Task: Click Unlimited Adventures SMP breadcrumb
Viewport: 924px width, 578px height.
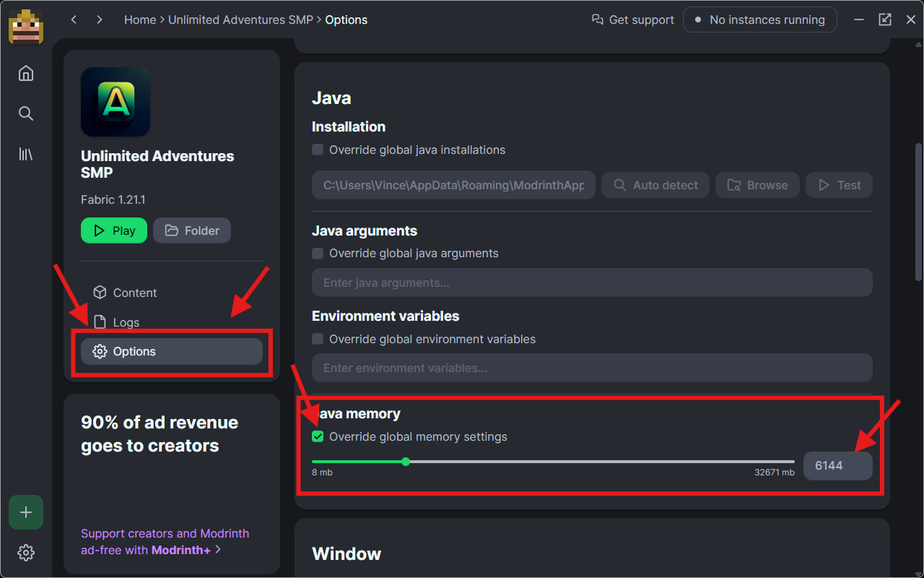Action: pos(240,20)
